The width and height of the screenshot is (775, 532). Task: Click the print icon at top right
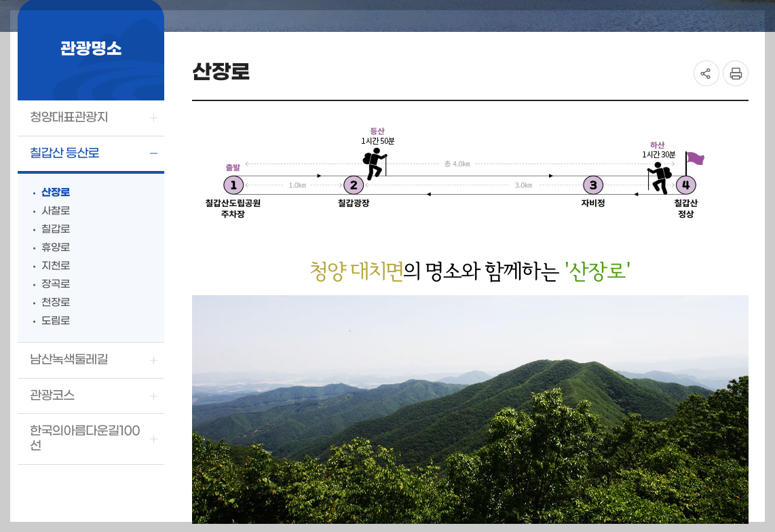click(736, 73)
